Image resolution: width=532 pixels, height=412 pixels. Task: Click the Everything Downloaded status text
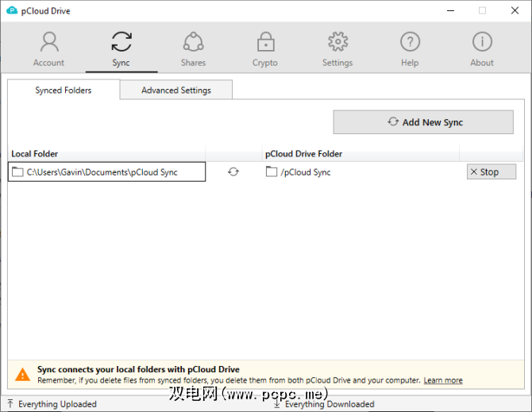point(330,404)
